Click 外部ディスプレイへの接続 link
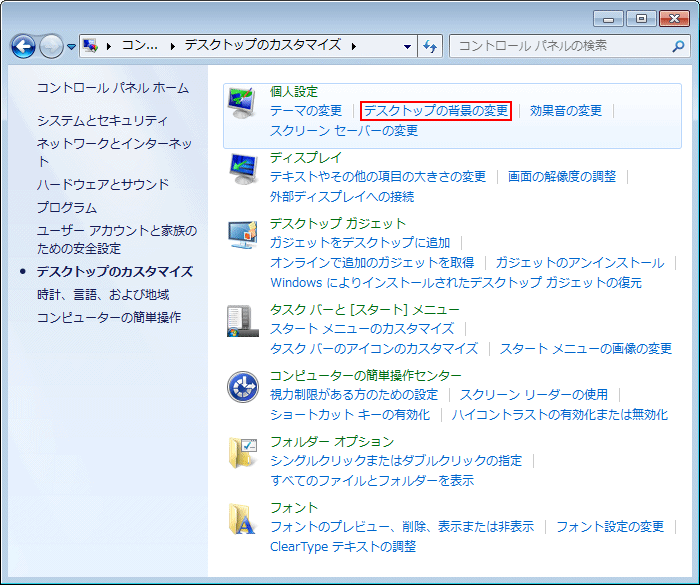The width and height of the screenshot is (700, 585). pyautogui.click(x=342, y=196)
